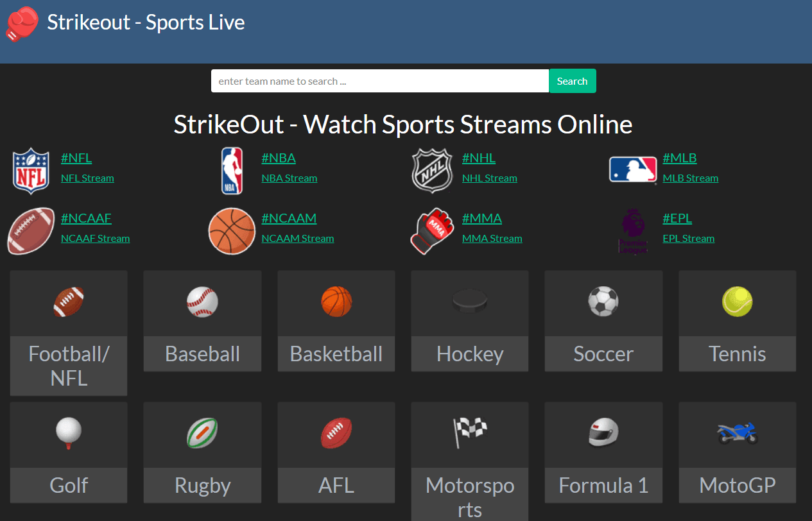Open the MMA Stream link
Image resolution: width=812 pixels, height=521 pixels.
point(492,239)
